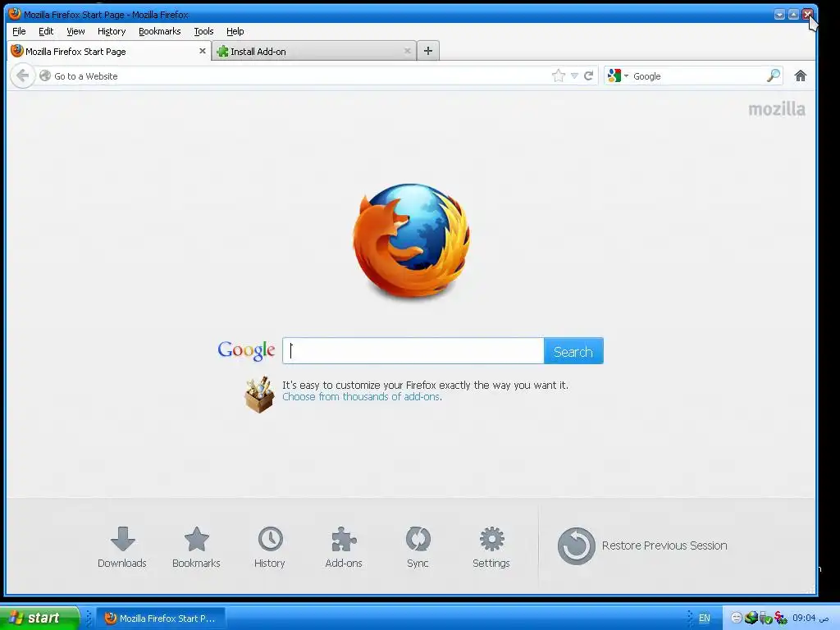Click the Firefox icon in title bar

click(15, 14)
